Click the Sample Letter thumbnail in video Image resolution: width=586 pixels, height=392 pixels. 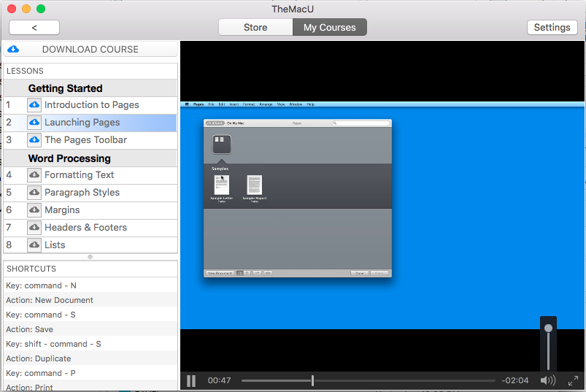pyautogui.click(x=222, y=185)
